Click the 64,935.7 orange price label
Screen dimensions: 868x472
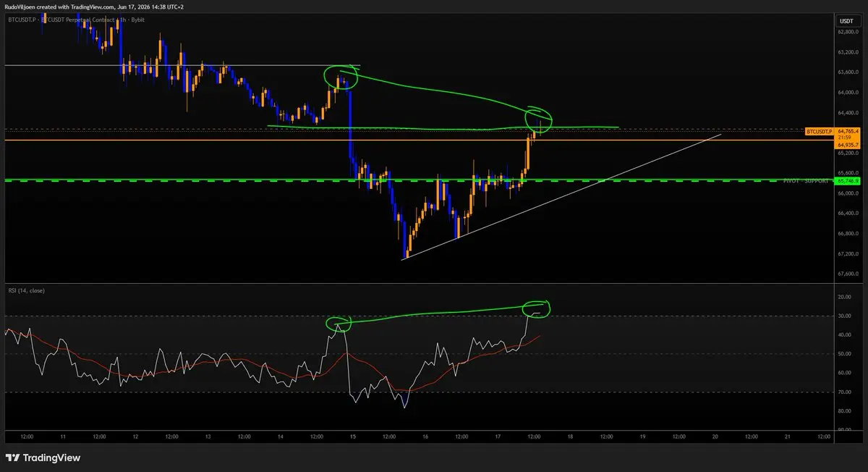tap(847, 145)
